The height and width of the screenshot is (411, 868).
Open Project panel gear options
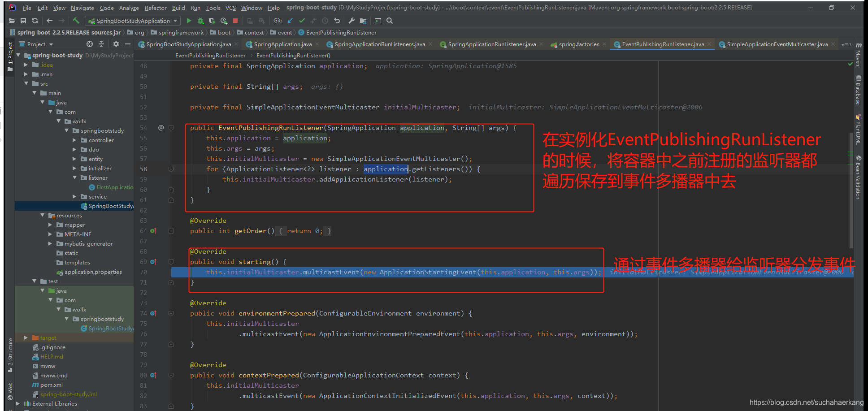[x=116, y=44]
